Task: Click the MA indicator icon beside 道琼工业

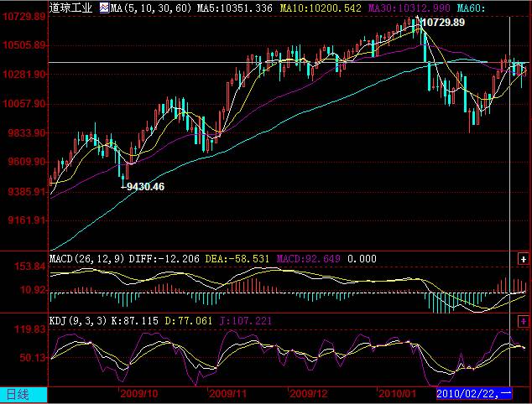Action: (x=105, y=8)
